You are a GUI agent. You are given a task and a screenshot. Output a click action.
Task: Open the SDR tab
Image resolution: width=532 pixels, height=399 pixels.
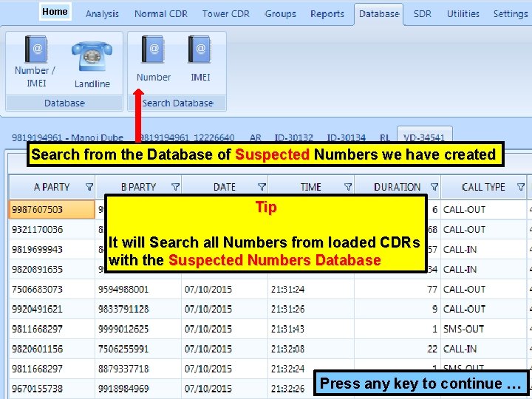pyautogui.click(x=423, y=14)
